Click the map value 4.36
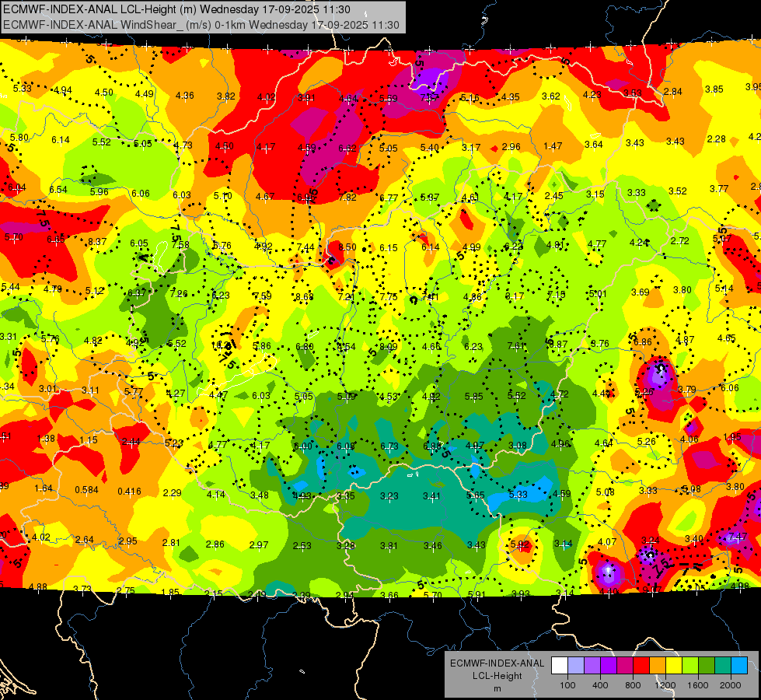The height and width of the screenshot is (700, 761). click(x=185, y=96)
